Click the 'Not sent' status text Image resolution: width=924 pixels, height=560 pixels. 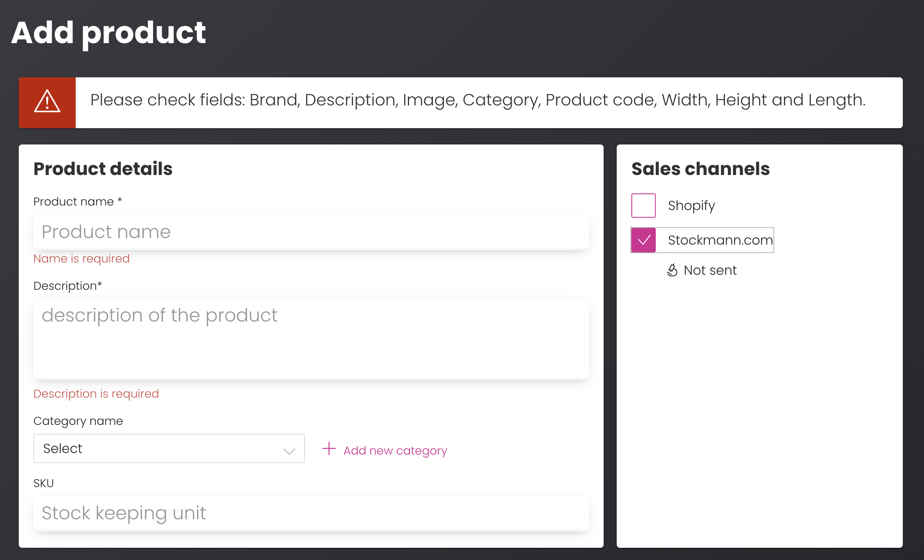tap(710, 270)
